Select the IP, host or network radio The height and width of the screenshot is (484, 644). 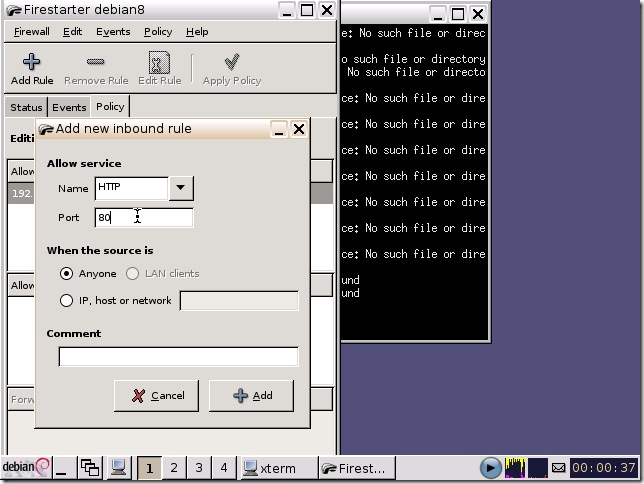[66, 300]
